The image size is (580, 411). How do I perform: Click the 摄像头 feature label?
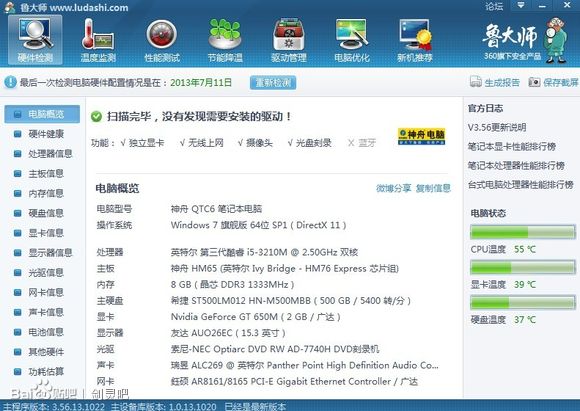pyautogui.click(x=259, y=143)
